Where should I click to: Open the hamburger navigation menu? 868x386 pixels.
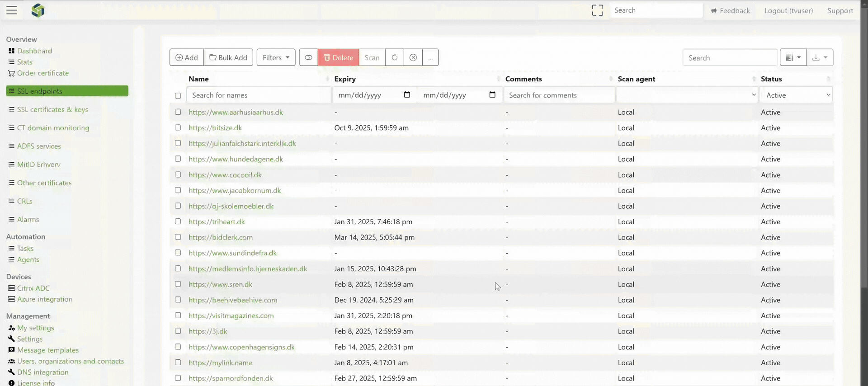pos(12,10)
